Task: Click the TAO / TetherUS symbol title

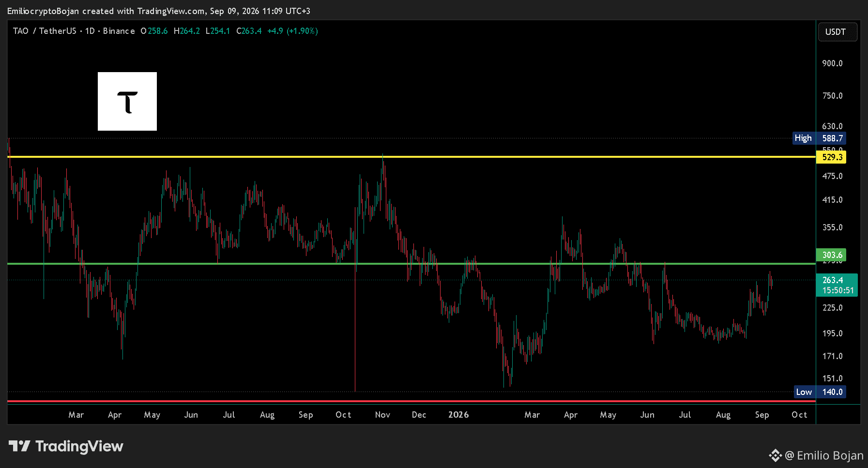Action: (x=45, y=31)
